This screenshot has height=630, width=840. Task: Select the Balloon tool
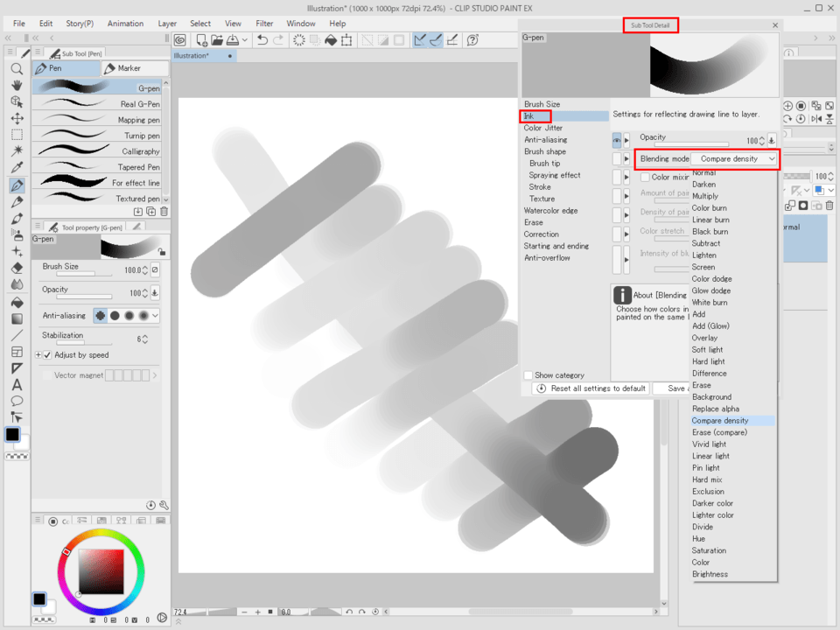pos(17,401)
